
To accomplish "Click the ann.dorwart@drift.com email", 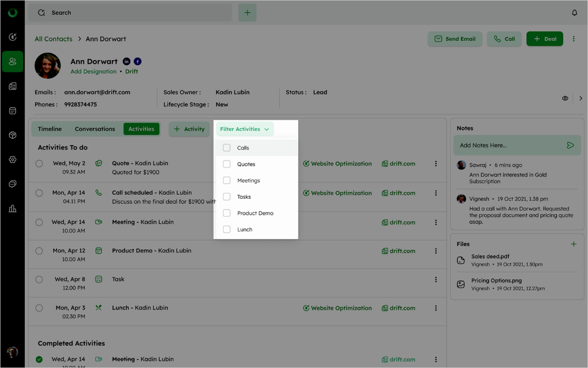I will [x=97, y=92].
